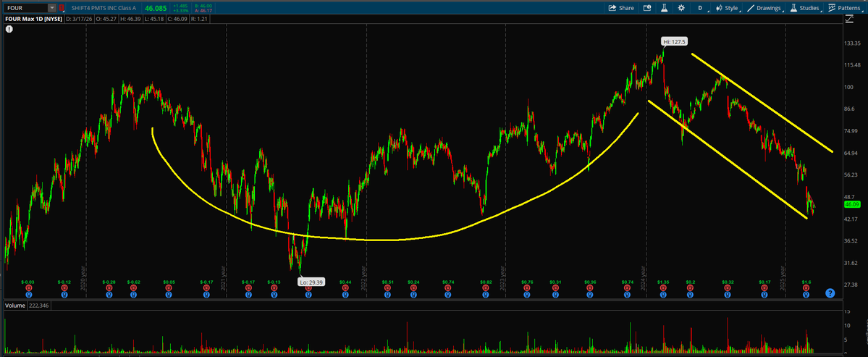Screen dimensions: 868x357
Task: Click the price axis scale icon at top right
Action: click(849, 19)
